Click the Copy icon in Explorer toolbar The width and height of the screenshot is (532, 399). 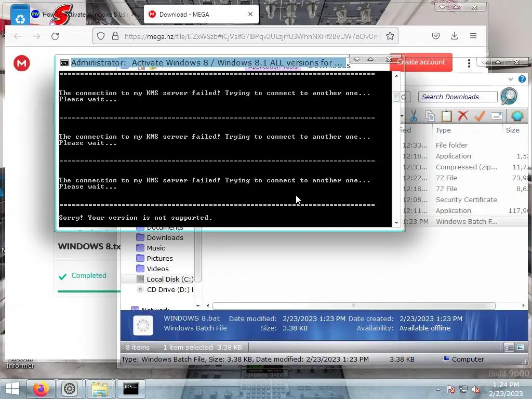pos(430,116)
